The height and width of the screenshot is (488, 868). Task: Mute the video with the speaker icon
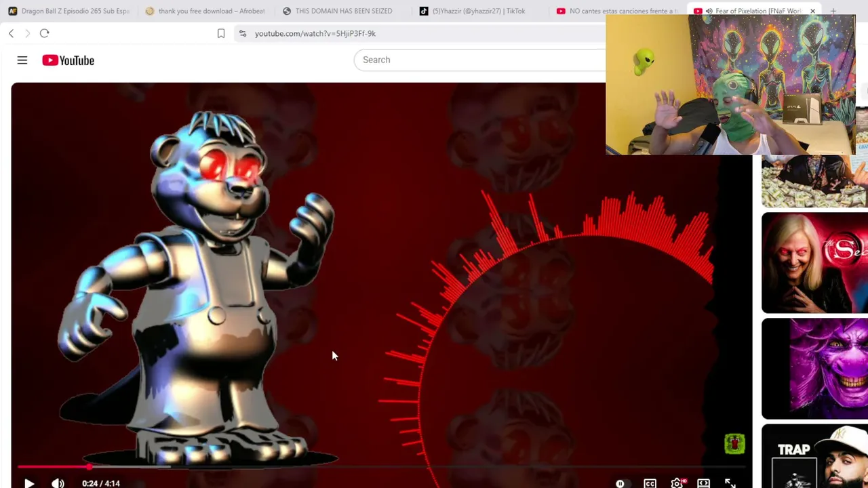coord(58,483)
